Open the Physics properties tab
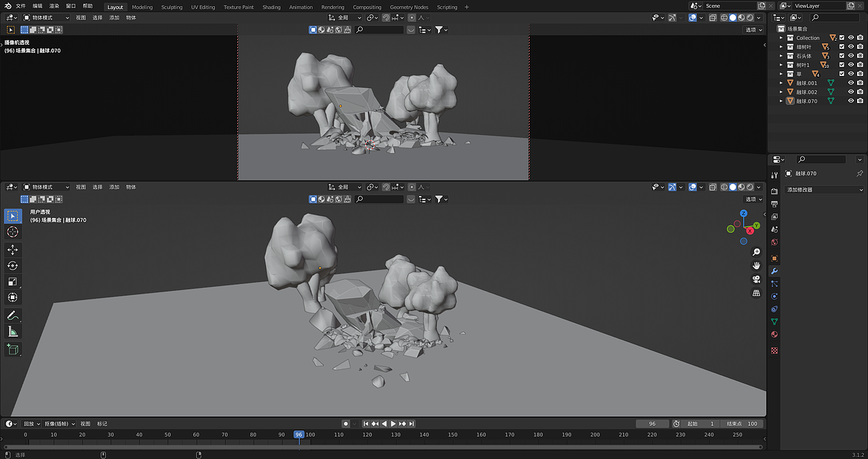868x459 pixels. pyautogui.click(x=774, y=296)
